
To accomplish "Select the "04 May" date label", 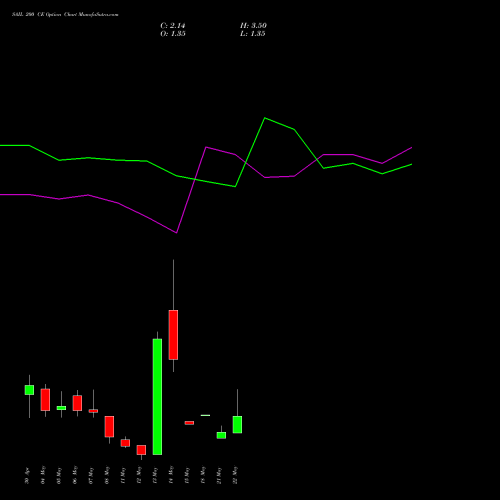I will (43, 475).
